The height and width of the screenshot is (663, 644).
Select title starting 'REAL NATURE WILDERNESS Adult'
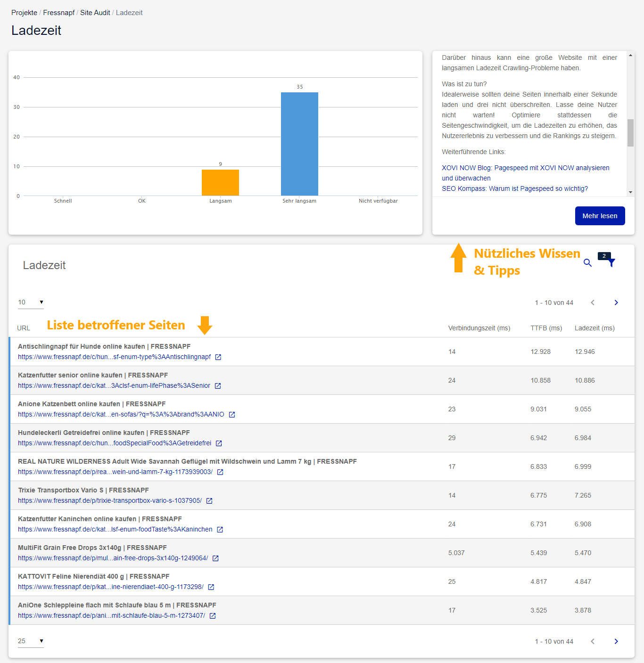click(187, 461)
